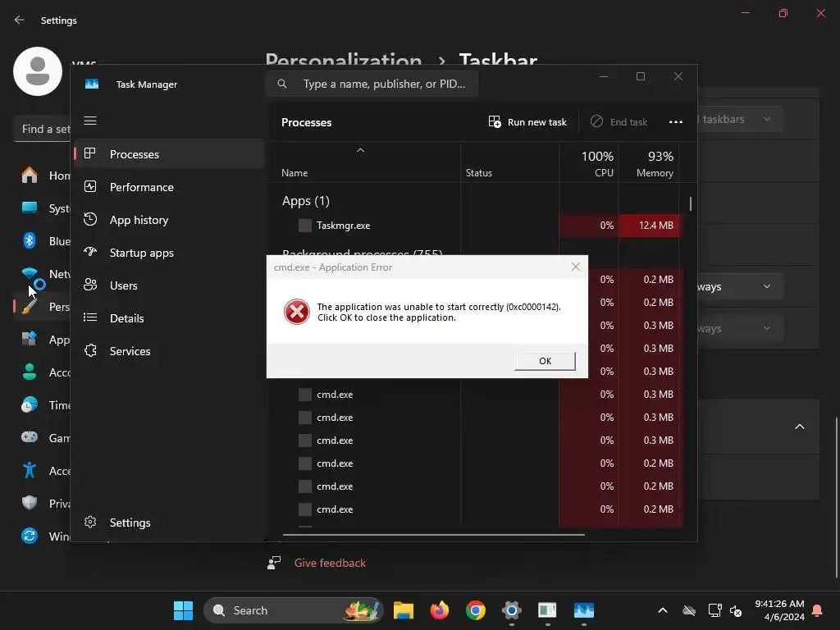Click End task button
Screen dimensions: 840x630
[x=619, y=122]
